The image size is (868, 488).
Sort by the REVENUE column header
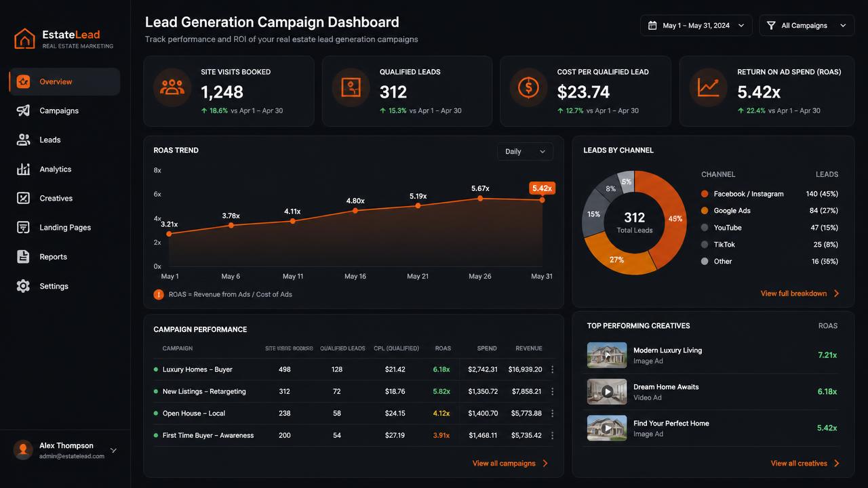click(529, 348)
